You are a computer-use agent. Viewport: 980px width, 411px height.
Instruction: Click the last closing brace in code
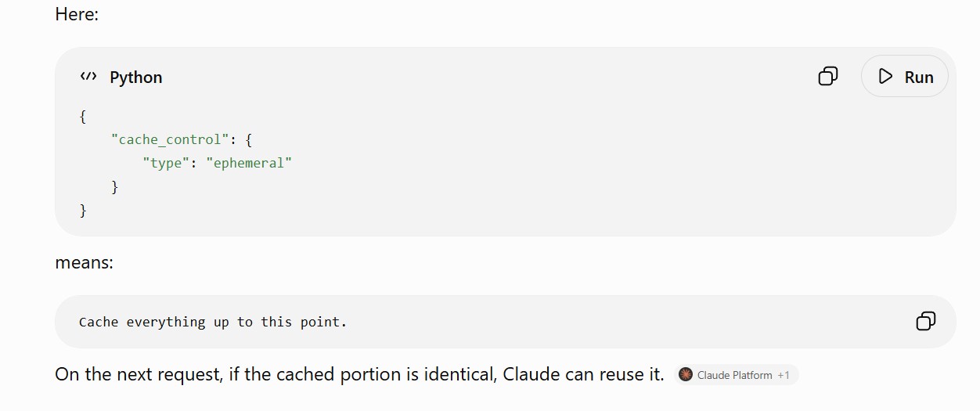(x=83, y=211)
